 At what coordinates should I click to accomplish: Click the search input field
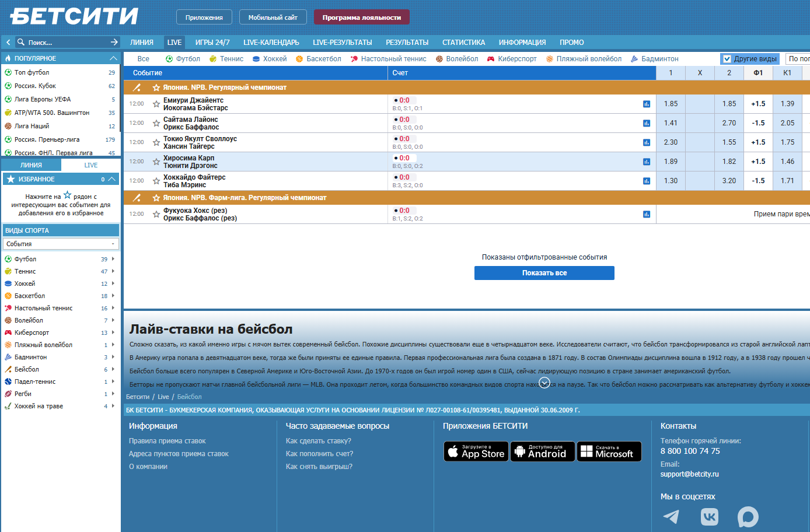67,42
